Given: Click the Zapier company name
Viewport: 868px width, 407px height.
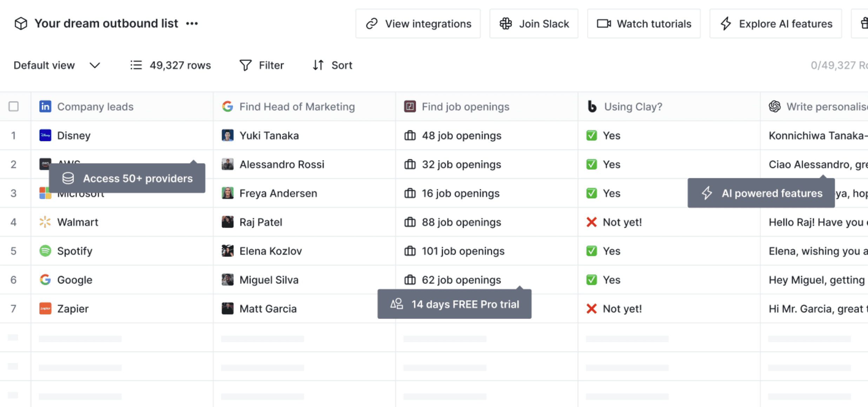Looking at the screenshot, I should pos(73,309).
